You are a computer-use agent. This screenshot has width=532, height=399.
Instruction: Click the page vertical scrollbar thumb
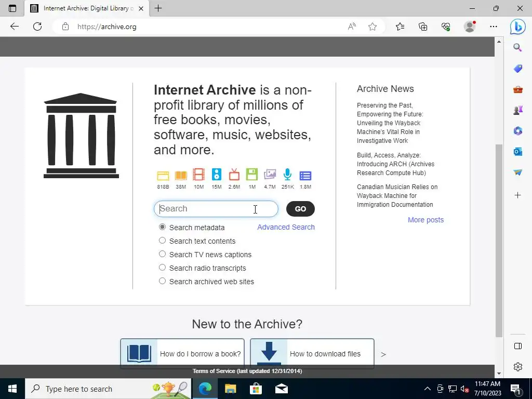coord(499,240)
